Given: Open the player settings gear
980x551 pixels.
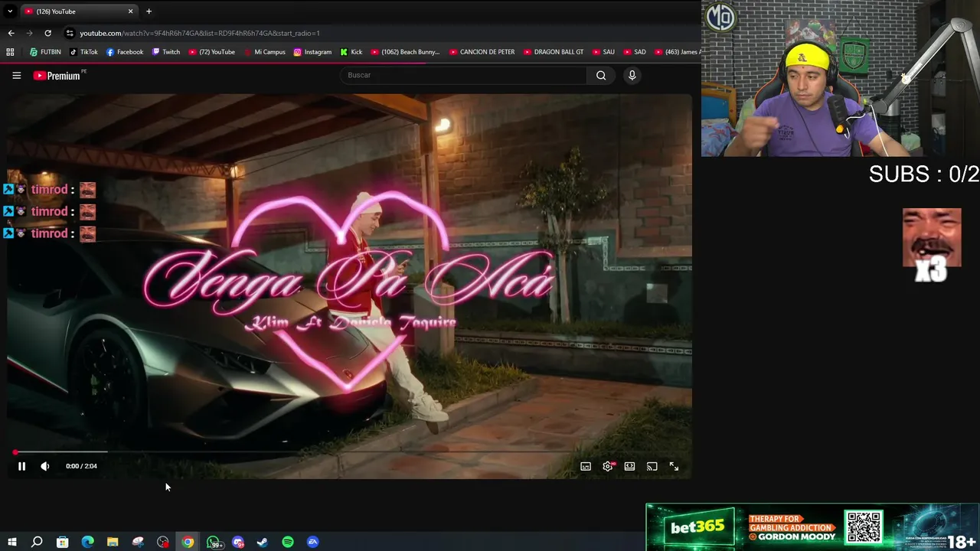Looking at the screenshot, I should pyautogui.click(x=608, y=466).
